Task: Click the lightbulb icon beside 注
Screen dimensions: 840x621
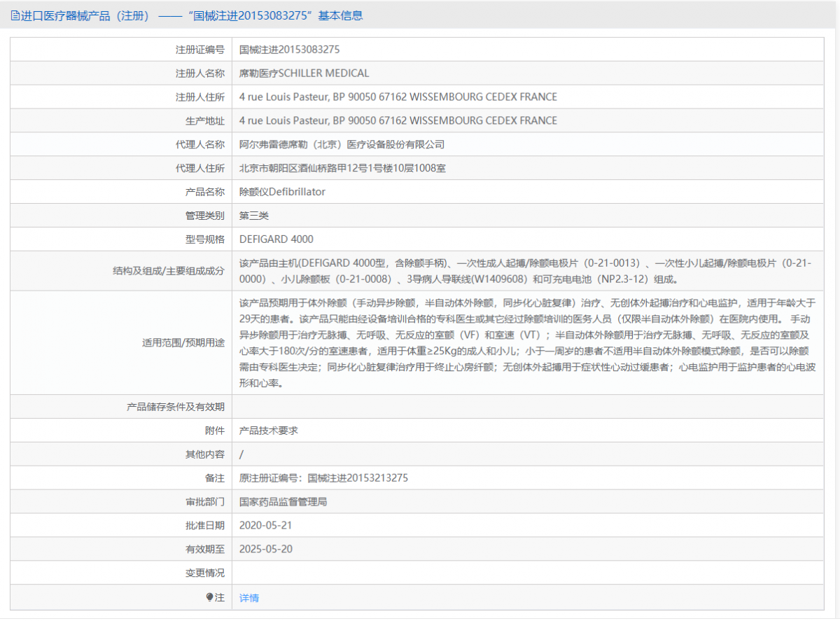Action: coord(209,597)
